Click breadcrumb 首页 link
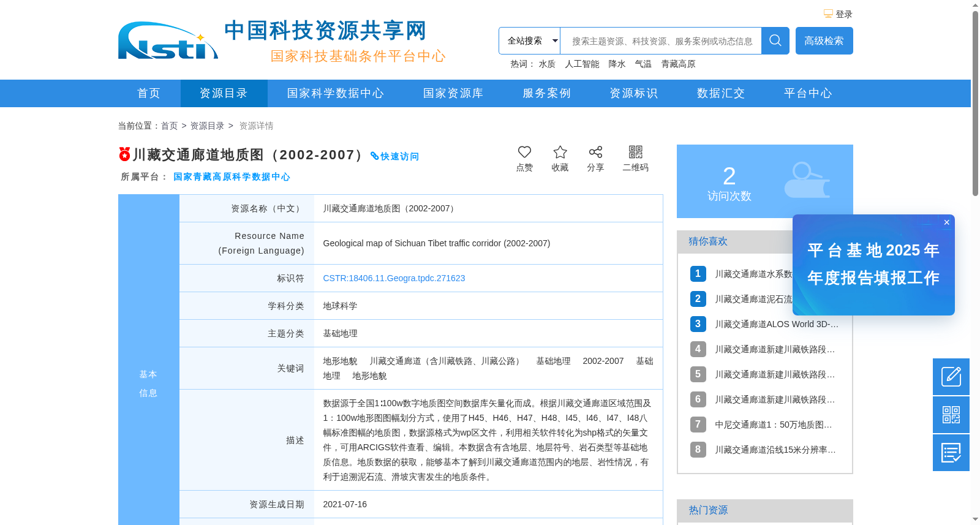 coord(169,126)
